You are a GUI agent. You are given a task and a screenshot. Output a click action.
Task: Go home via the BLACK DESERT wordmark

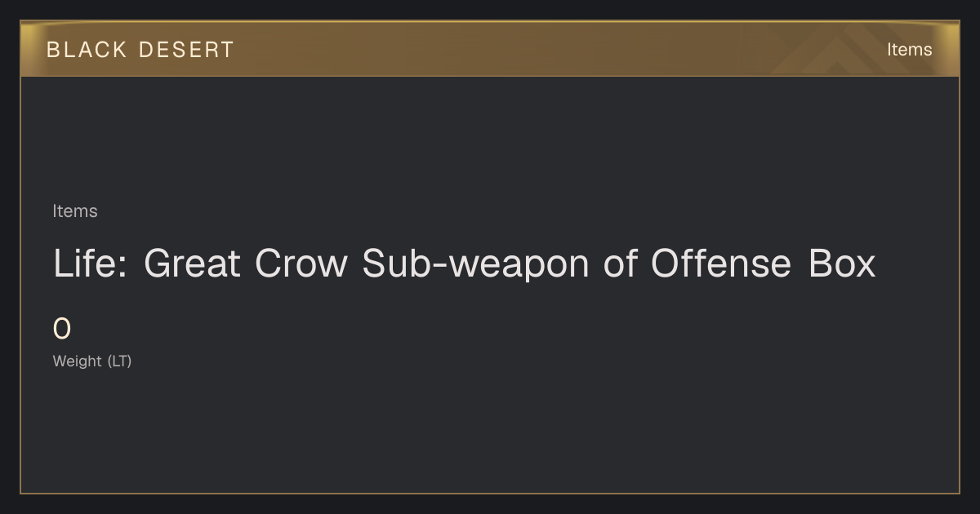point(140,50)
